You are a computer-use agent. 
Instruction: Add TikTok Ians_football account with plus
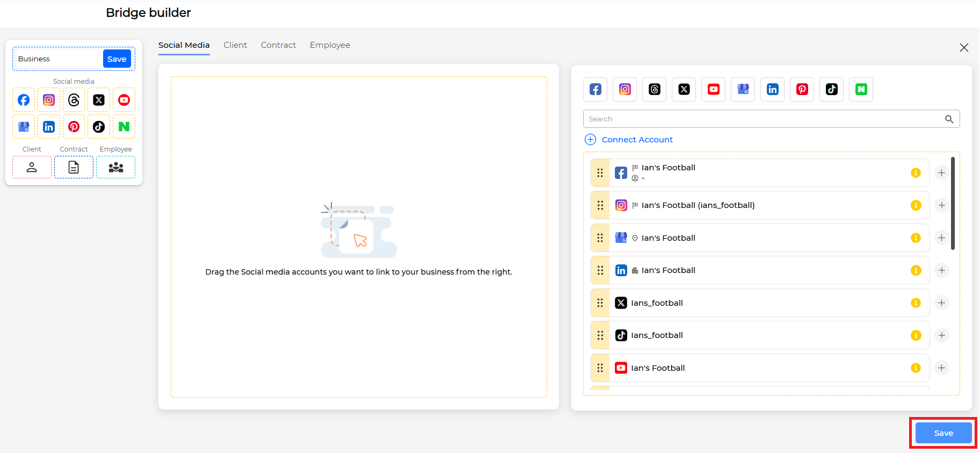tap(941, 335)
